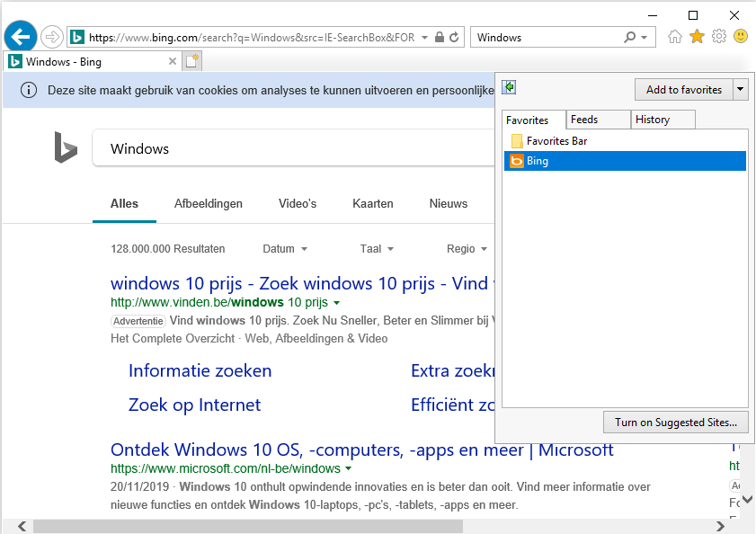Click the www.microsoft.com/nl-be/windows green URL
The image size is (756, 534).
225,468
